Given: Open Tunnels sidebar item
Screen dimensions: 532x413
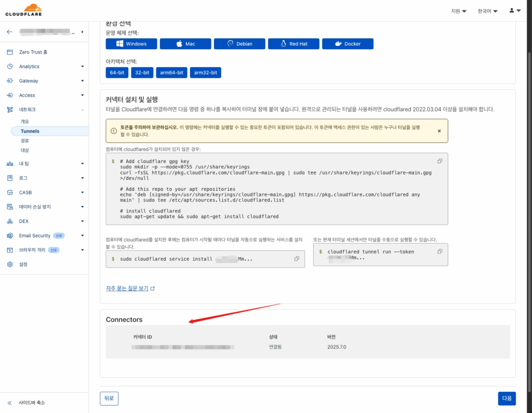Looking at the screenshot, I should tap(50, 131).
